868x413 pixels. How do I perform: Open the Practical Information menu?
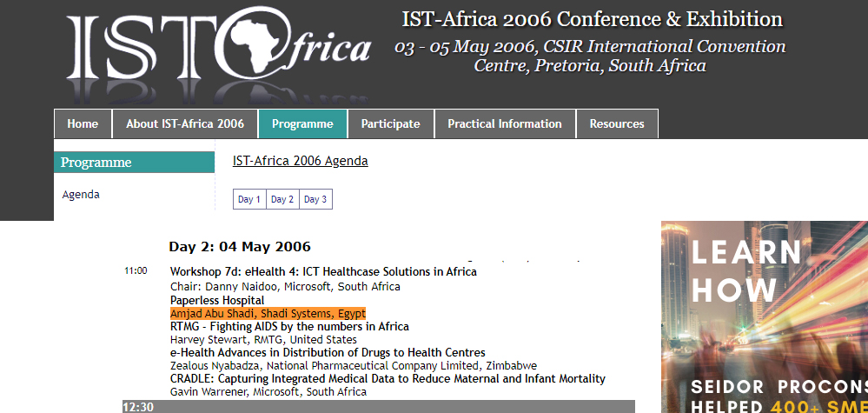point(505,124)
